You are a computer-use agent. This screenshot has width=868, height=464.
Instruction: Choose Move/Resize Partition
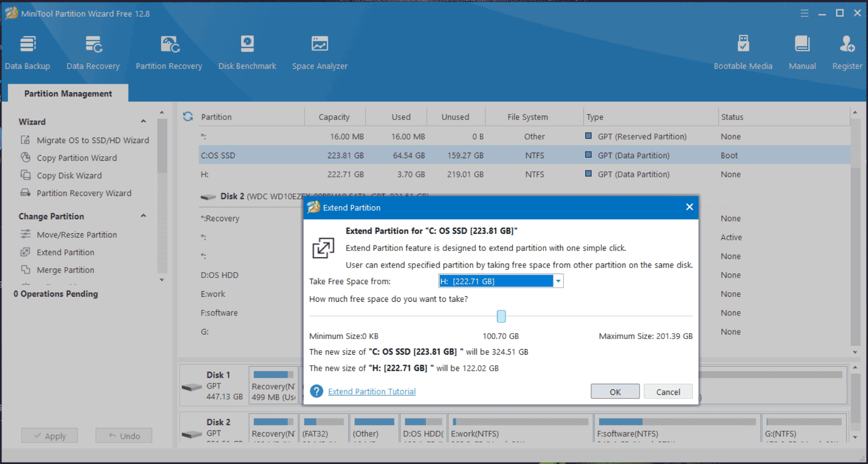(x=77, y=234)
